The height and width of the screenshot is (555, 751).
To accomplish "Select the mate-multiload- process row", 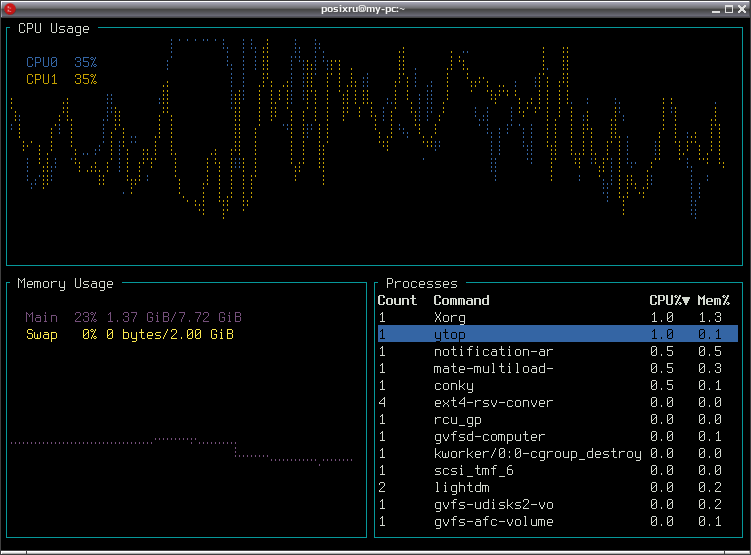I will point(558,368).
